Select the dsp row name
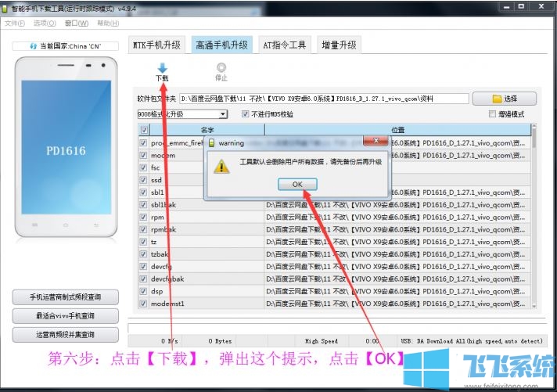This screenshot has width=557, height=392. (156, 291)
